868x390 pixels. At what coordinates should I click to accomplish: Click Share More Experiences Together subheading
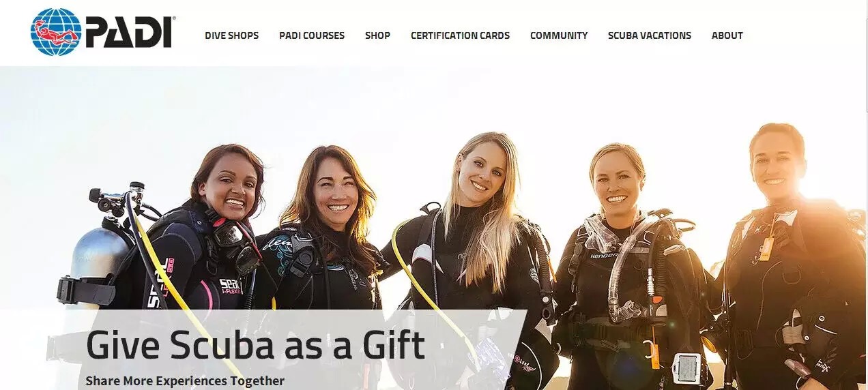click(x=185, y=380)
